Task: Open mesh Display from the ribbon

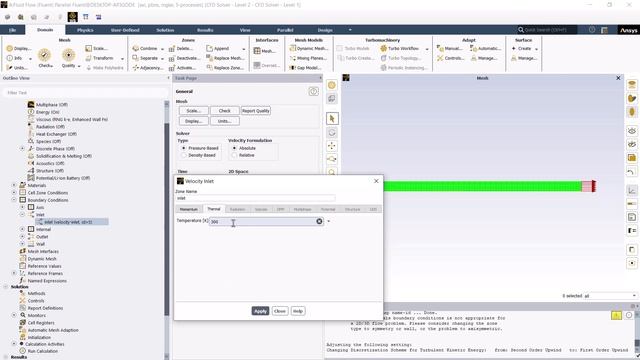Action: (19, 49)
